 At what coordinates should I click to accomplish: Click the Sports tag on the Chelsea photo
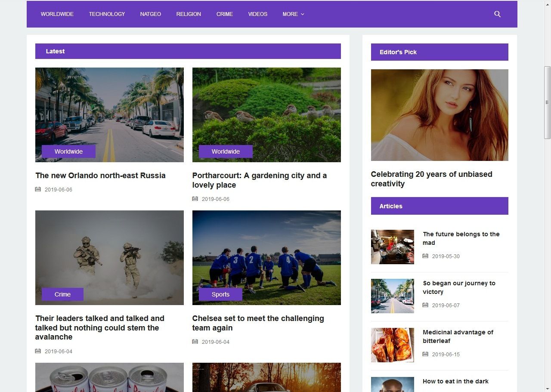click(x=220, y=294)
